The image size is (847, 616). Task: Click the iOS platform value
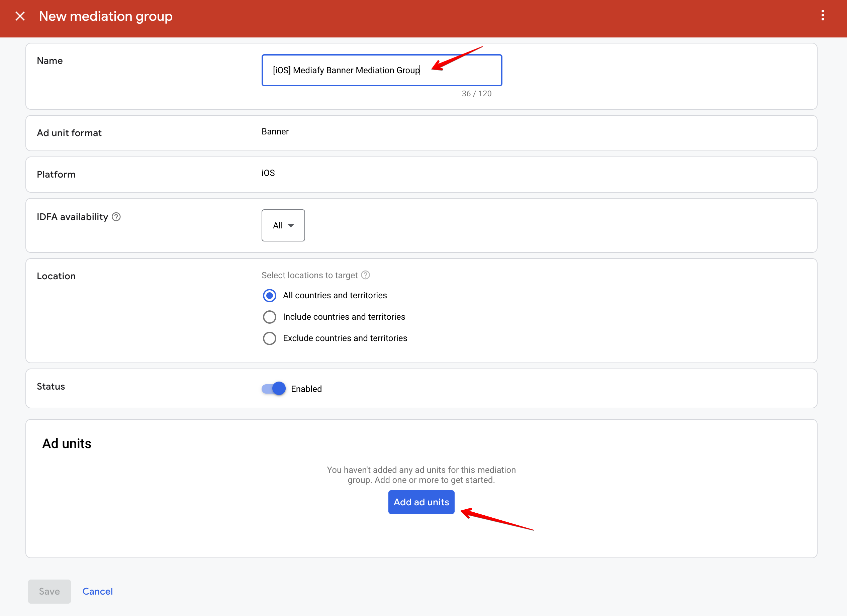[x=268, y=173]
